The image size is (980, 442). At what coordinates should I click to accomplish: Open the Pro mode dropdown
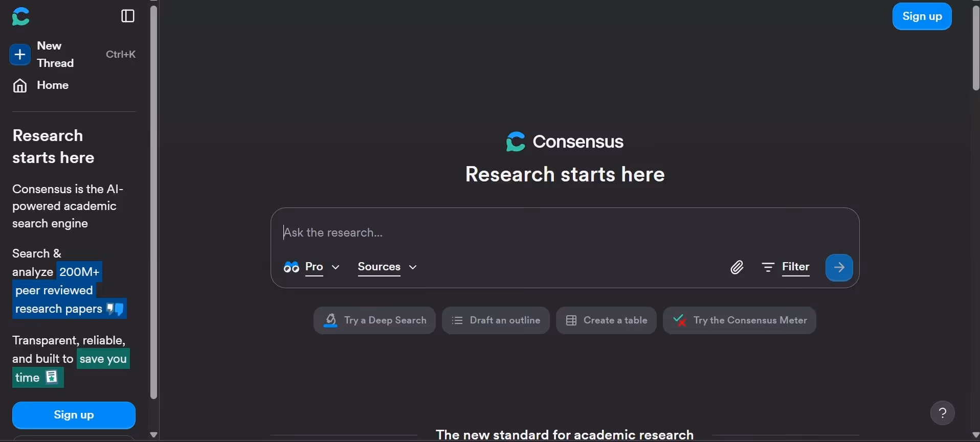[x=312, y=267]
